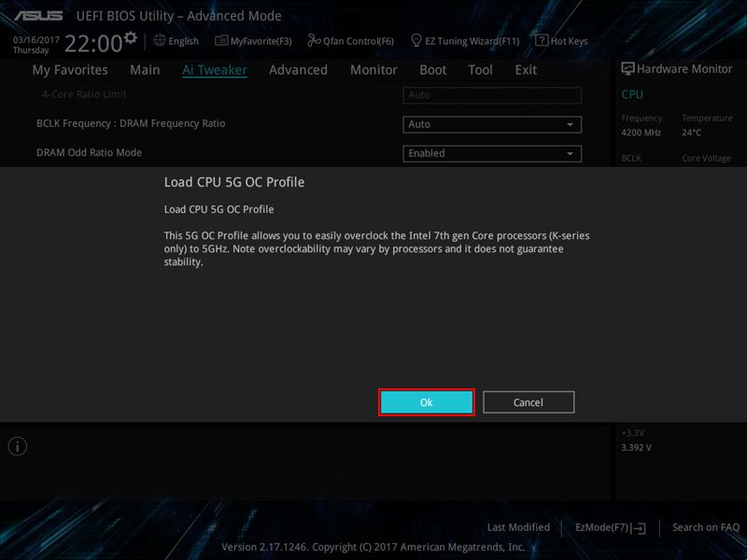The image size is (747, 560).
Task: Go to the Monitor tab
Action: pos(373,70)
